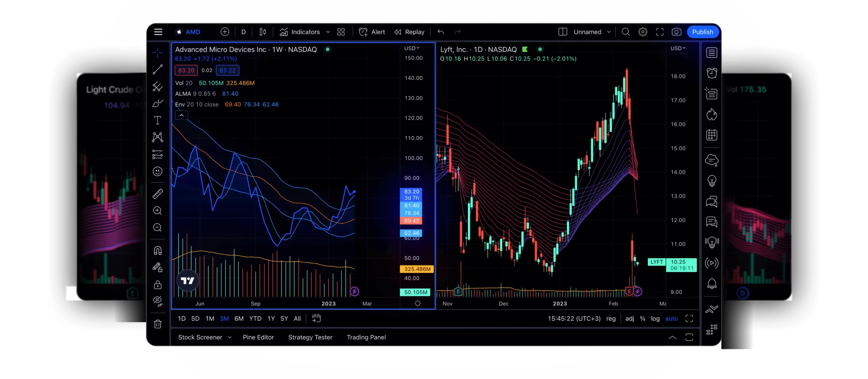This screenshot has height=379, width=868.
Task: Select the ruler measure tool
Action: (x=157, y=194)
